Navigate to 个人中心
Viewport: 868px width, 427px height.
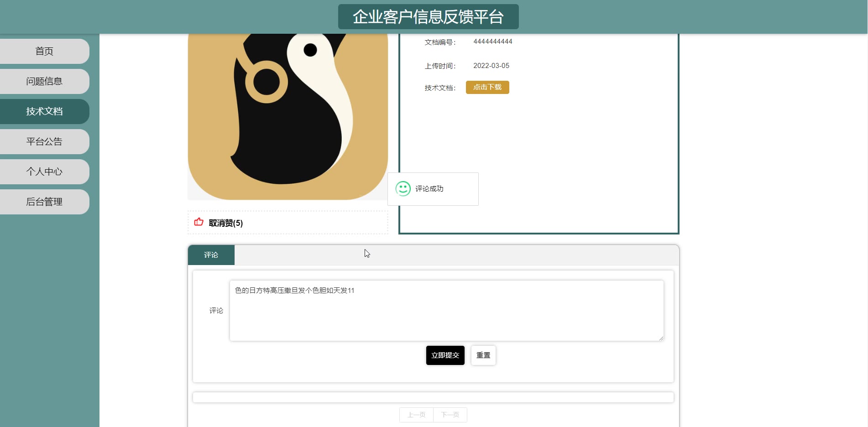(x=44, y=172)
